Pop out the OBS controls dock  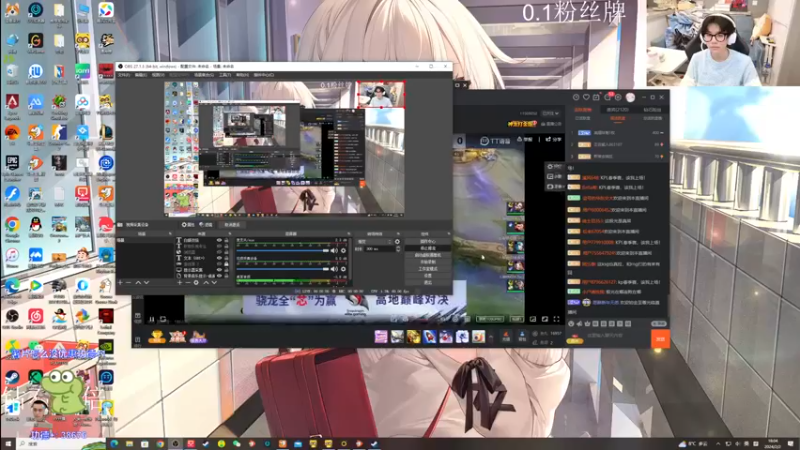(x=448, y=234)
